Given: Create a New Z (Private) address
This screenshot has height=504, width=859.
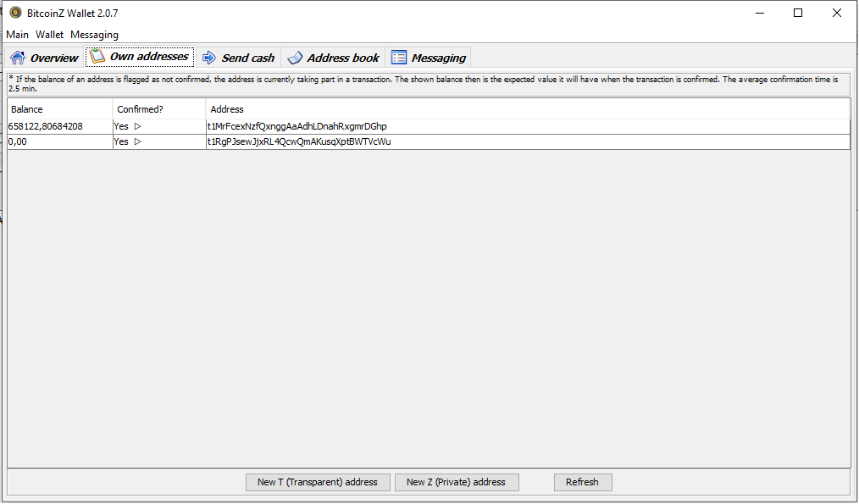Looking at the screenshot, I should click(x=457, y=482).
